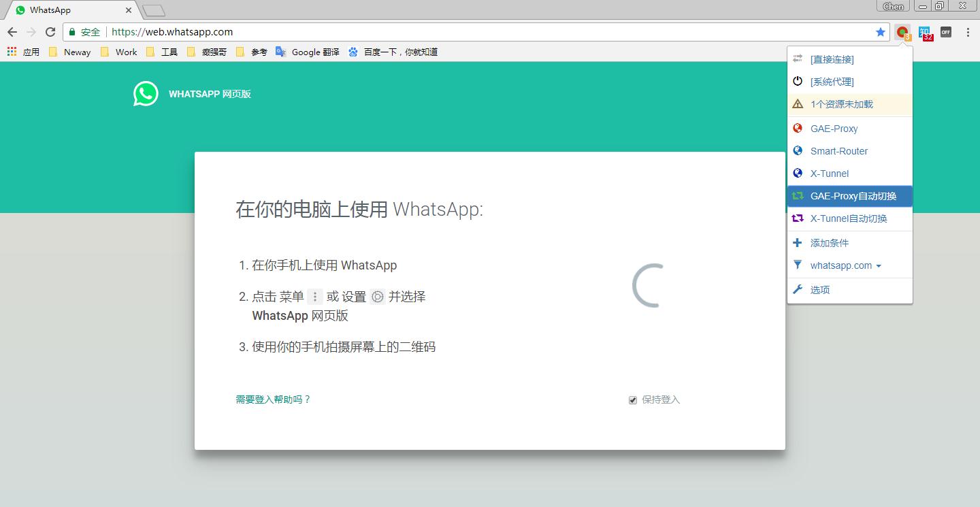Click the proxy switcher extension icon
This screenshot has width=980, height=507.
click(x=902, y=32)
